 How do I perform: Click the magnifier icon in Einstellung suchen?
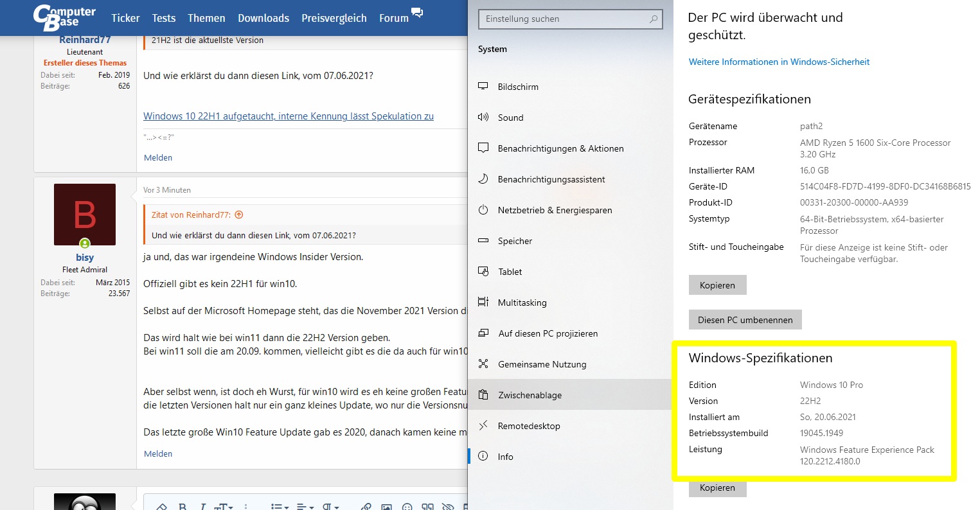tap(654, 19)
